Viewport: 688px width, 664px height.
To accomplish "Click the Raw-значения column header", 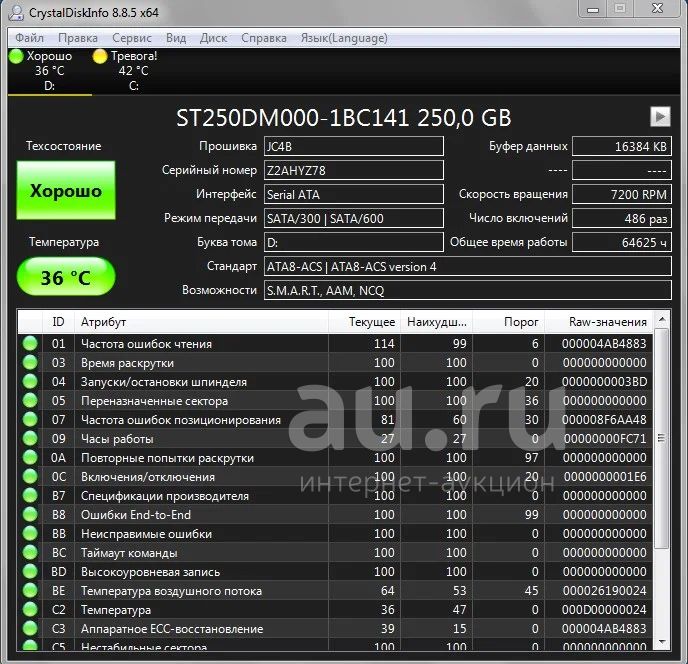I will [x=598, y=322].
